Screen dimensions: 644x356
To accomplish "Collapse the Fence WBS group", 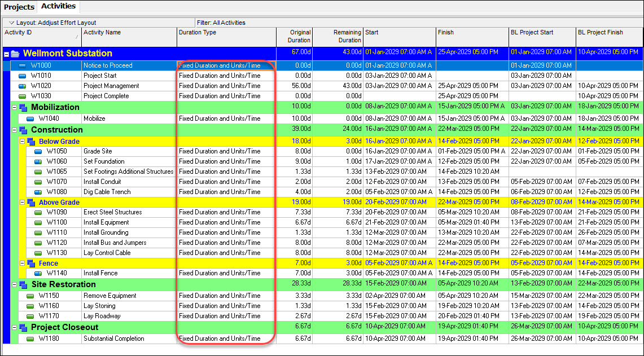I will (23, 263).
